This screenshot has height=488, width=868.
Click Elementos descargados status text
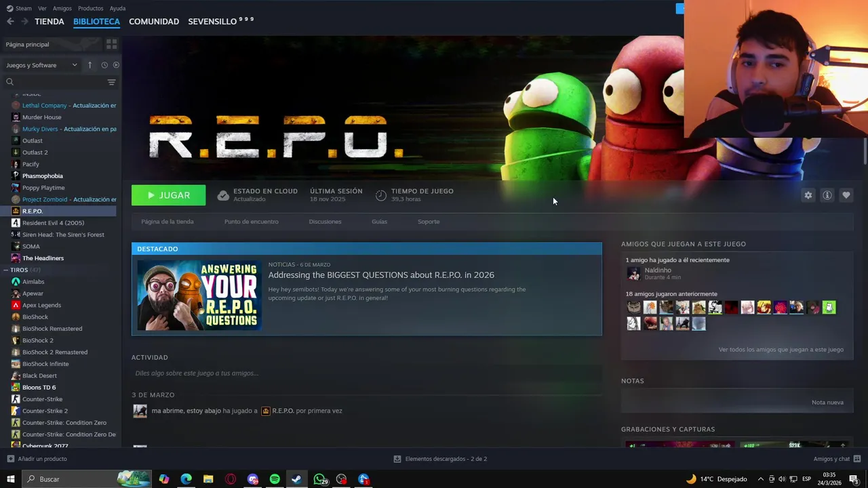click(446, 459)
